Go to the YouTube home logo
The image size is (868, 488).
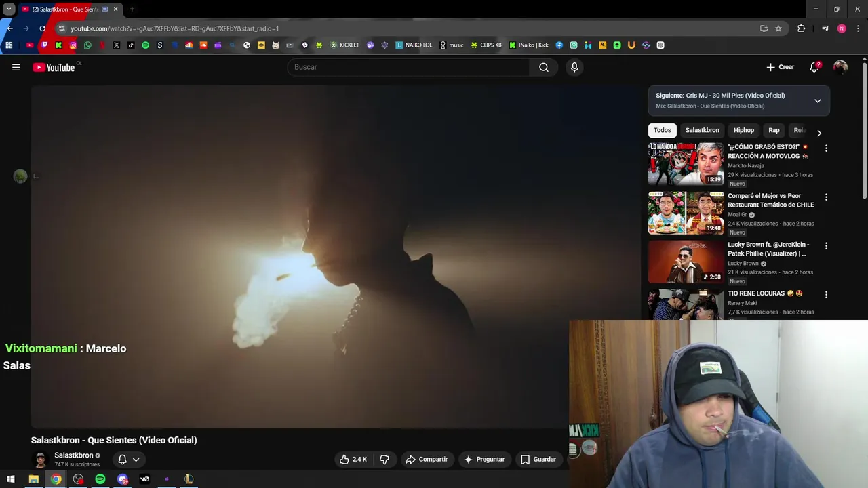[54, 67]
